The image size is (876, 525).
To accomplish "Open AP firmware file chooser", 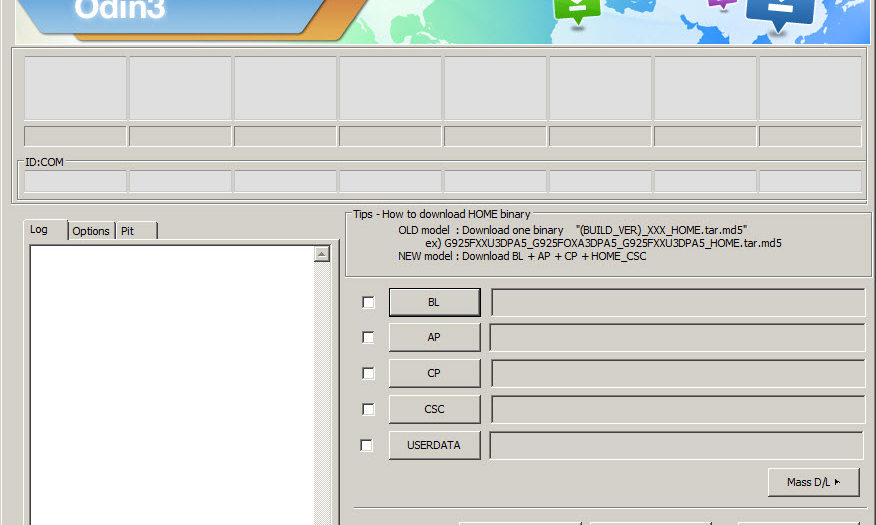I will click(x=435, y=337).
